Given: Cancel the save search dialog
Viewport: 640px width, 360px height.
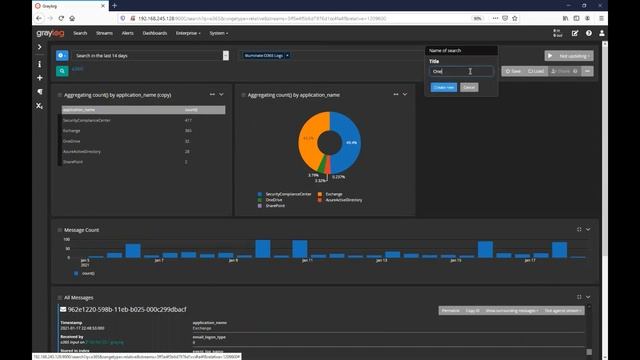Looking at the screenshot, I should (x=469, y=87).
